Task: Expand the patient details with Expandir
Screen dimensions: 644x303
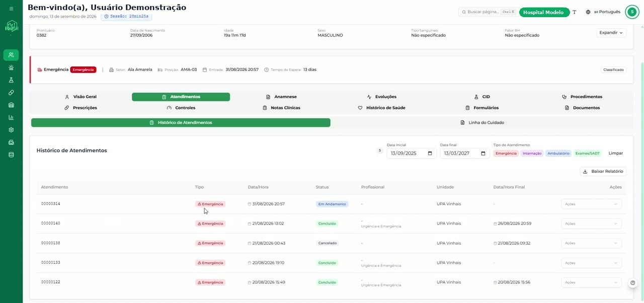Action: [x=611, y=33]
